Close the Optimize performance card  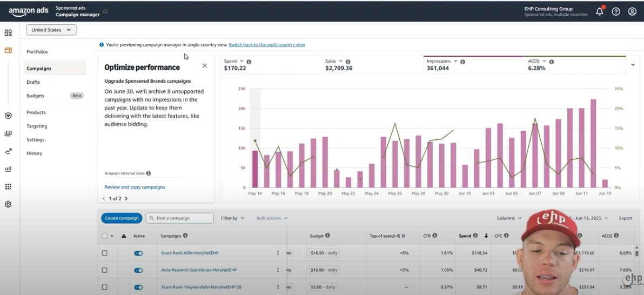tap(204, 65)
